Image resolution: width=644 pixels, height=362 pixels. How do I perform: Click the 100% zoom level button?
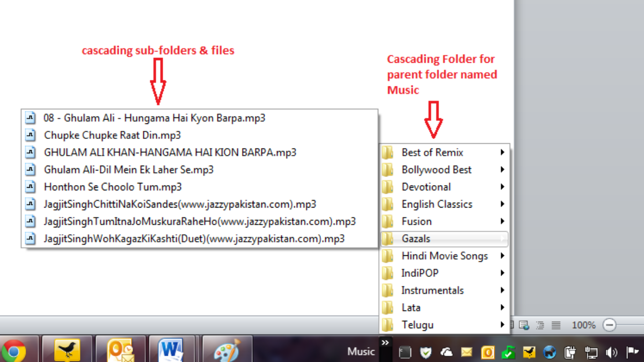(x=583, y=325)
